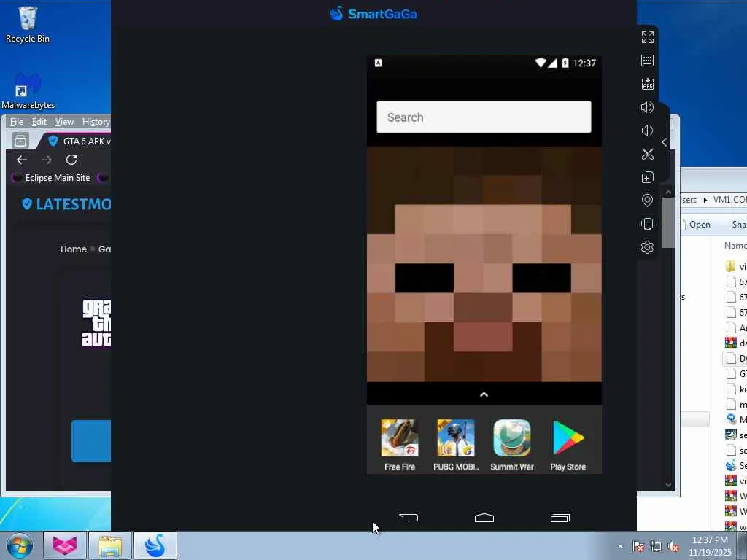Tap the Android home navigation button

coord(484,518)
